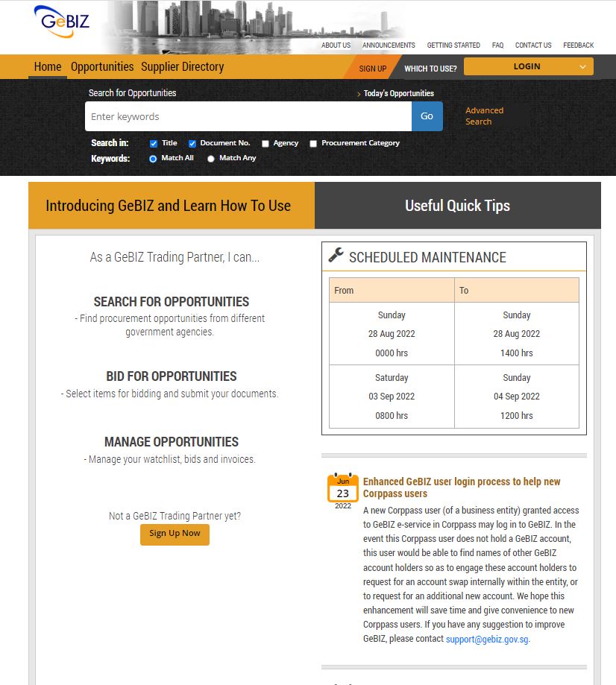Go to the Opportunities menu
The width and height of the screenshot is (616, 685).
click(102, 67)
